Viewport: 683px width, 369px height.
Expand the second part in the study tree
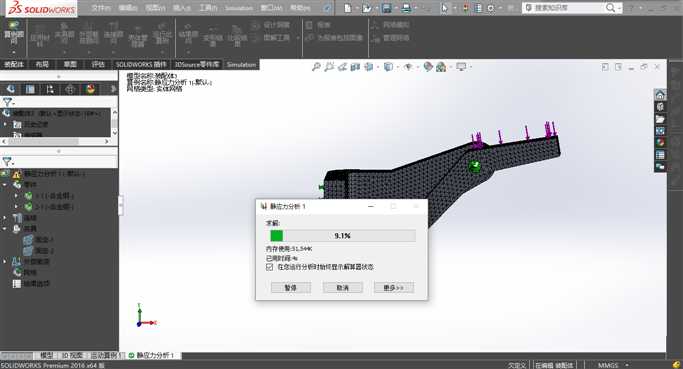click(x=17, y=207)
